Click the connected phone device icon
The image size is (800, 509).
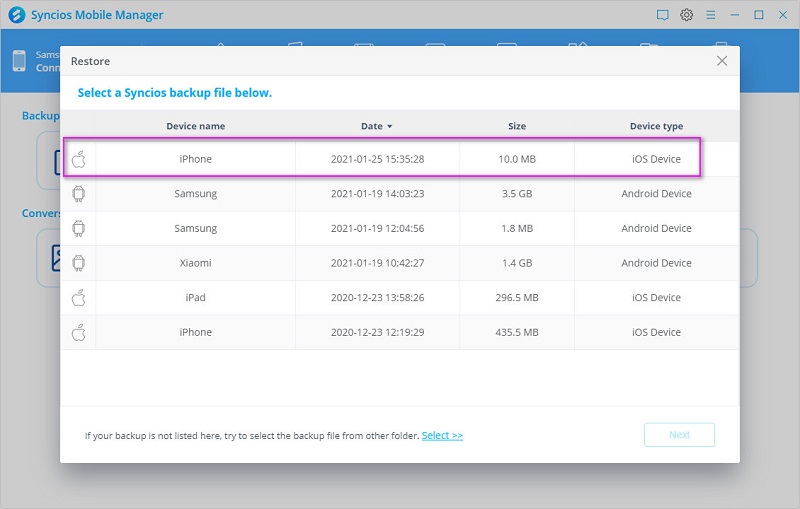coord(19,61)
